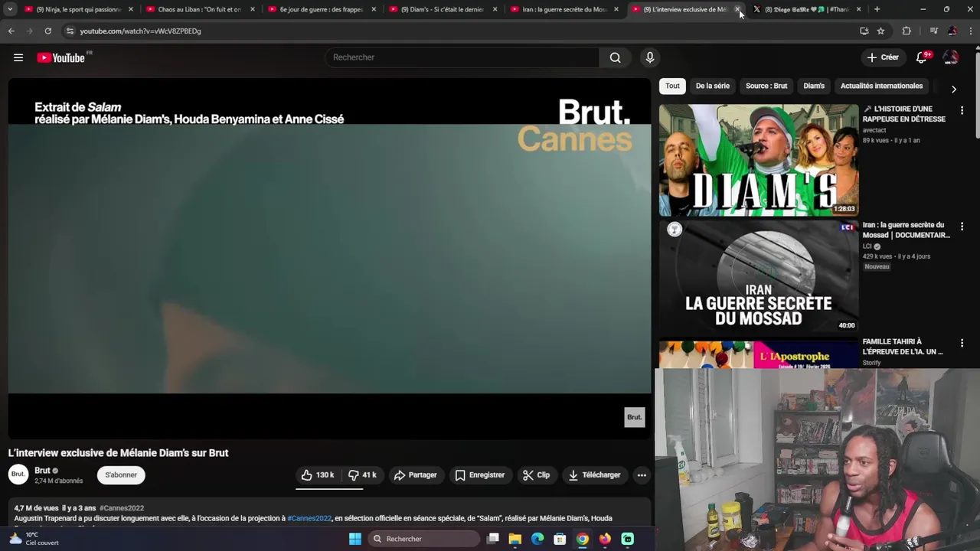Select the Actualités internationales chip
The image size is (980, 551).
[881, 86]
